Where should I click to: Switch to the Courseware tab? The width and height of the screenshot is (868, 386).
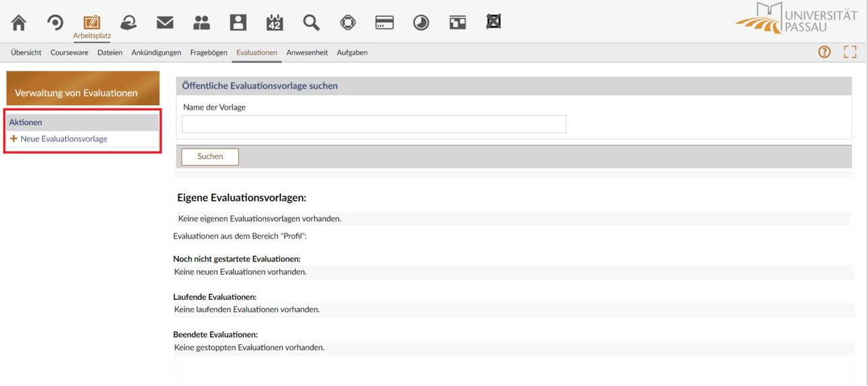tap(69, 53)
